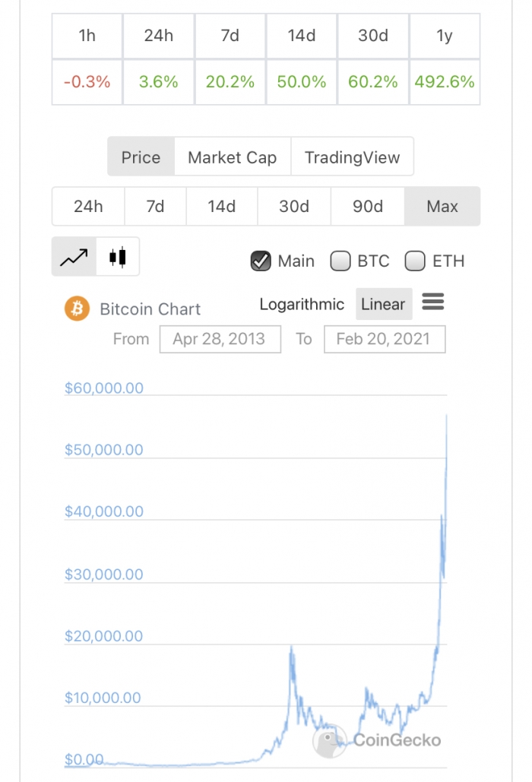Viewport: 532px width, 782px height.
Task: Switch to candlestick chart icon
Action: pyautogui.click(x=118, y=257)
